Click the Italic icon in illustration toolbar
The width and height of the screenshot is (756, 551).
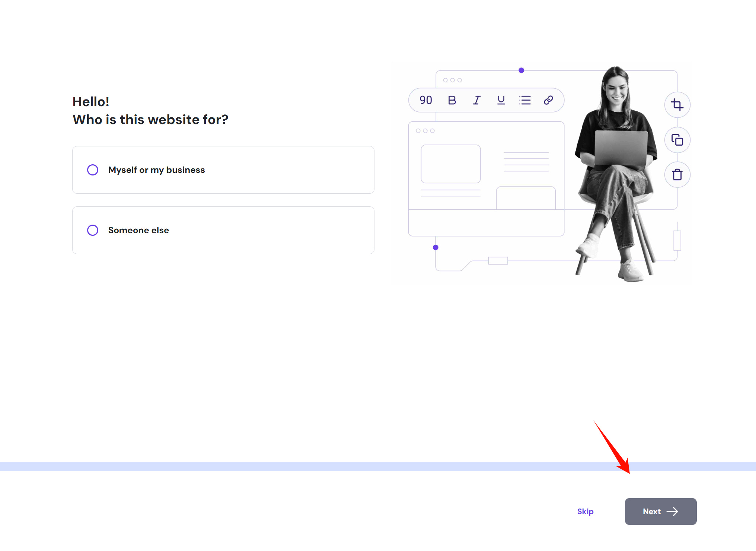476,100
